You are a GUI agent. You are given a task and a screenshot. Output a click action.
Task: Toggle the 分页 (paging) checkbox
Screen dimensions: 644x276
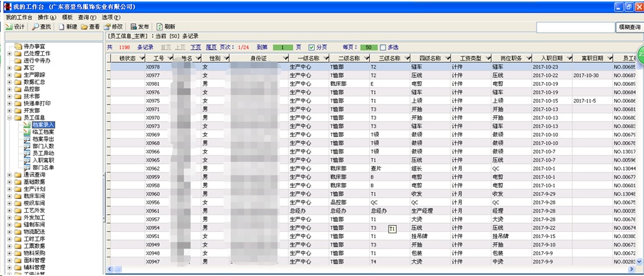point(311,47)
